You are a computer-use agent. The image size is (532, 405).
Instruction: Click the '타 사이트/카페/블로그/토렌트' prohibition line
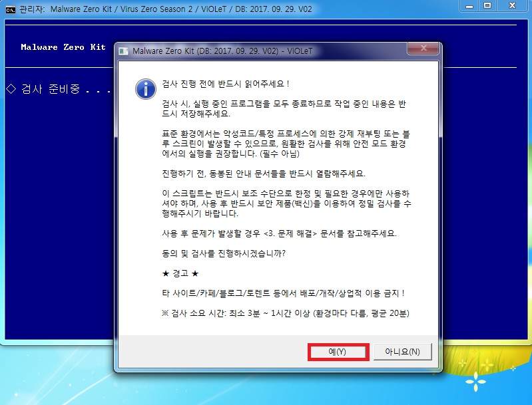283,293
